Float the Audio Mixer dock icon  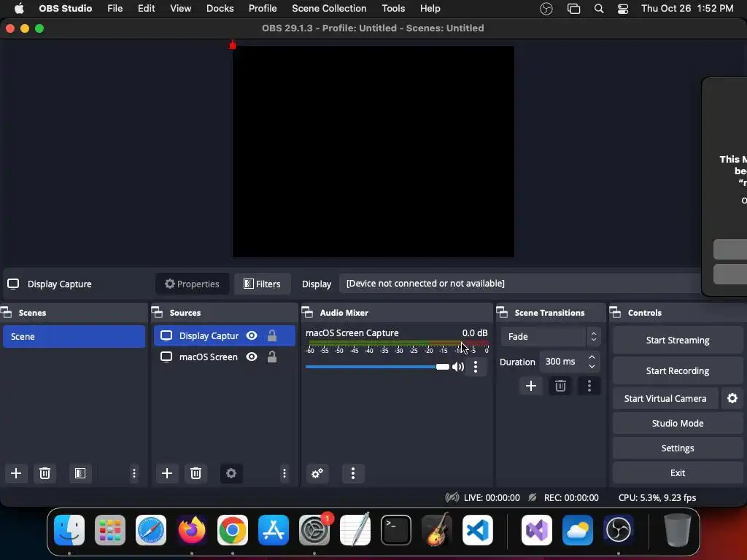click(x=307, y=312)
